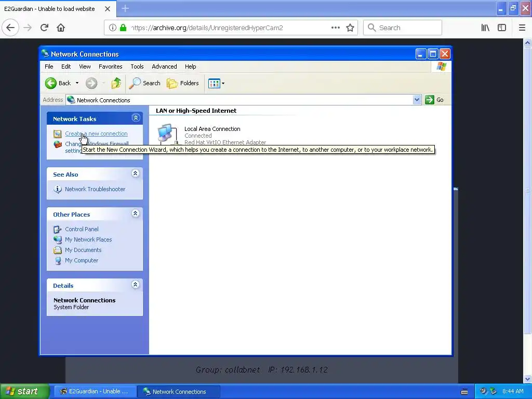Click the green Go button

434,100
